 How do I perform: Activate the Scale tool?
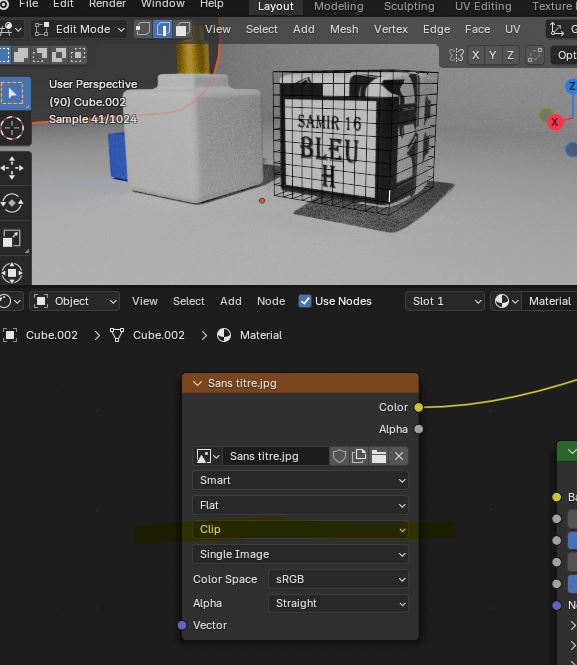[13, 238]
